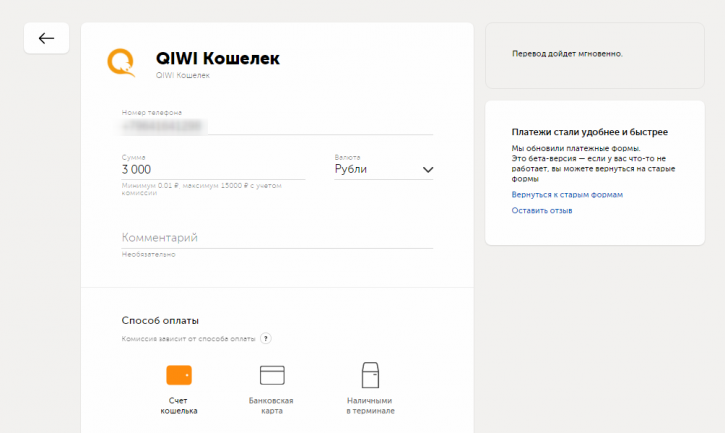
Task: Click the Валюта label
Action: pyautogui.click(x=347, y=157)
